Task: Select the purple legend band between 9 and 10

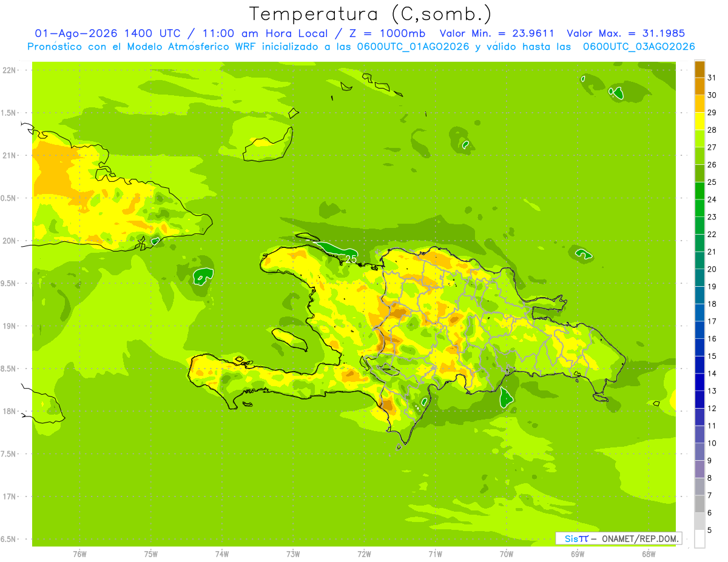Action: pos(699,452)
